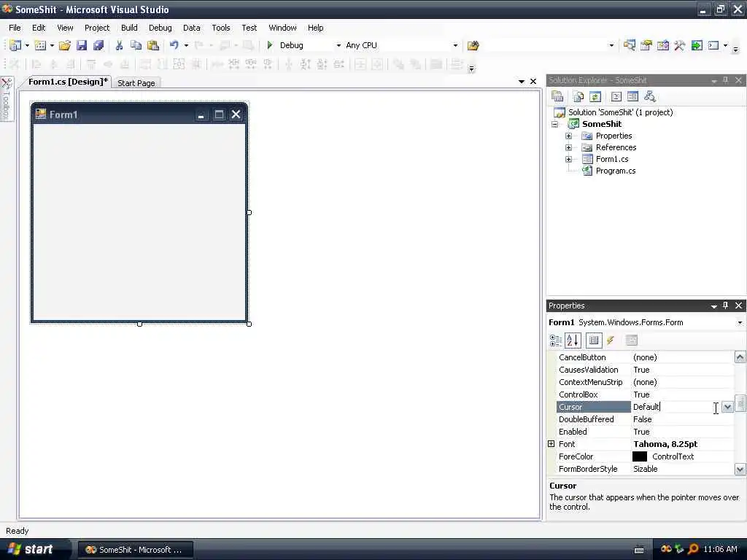
Task: Switch the Properties grid to Alphabetical sort
Action: [573, 340]
